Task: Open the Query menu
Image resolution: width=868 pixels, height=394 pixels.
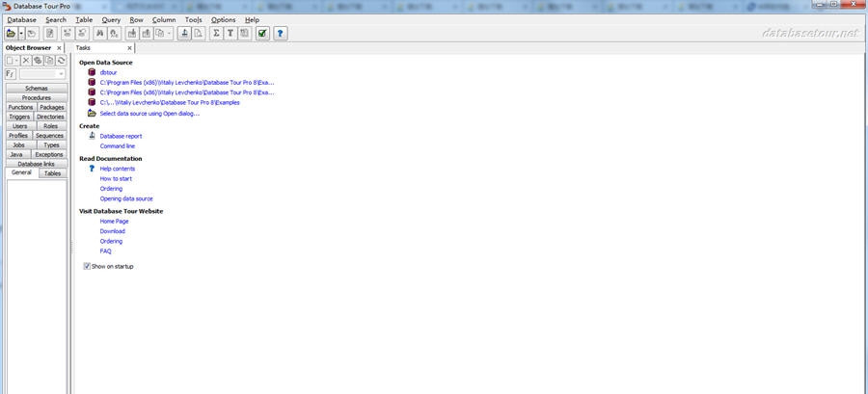Action: tap(111, 19)
